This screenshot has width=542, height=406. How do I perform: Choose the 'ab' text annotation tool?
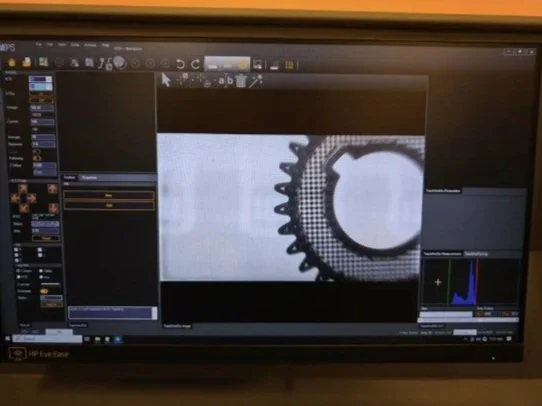(225, 81)
